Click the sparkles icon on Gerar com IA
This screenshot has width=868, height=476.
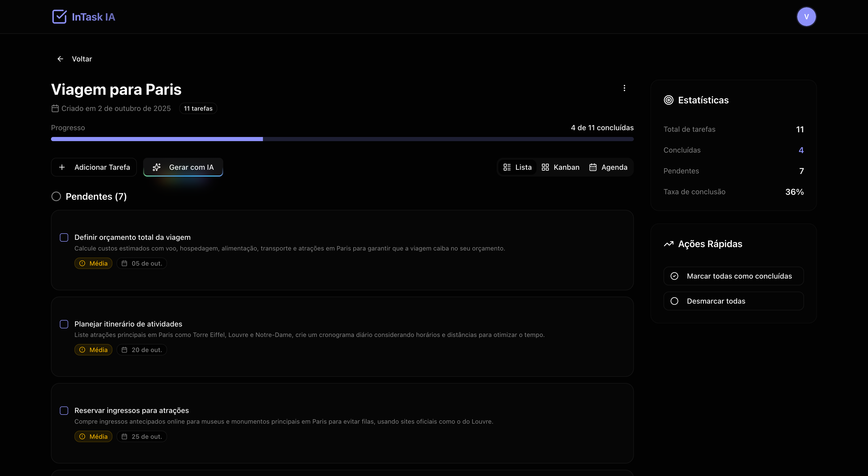[157, 167]
